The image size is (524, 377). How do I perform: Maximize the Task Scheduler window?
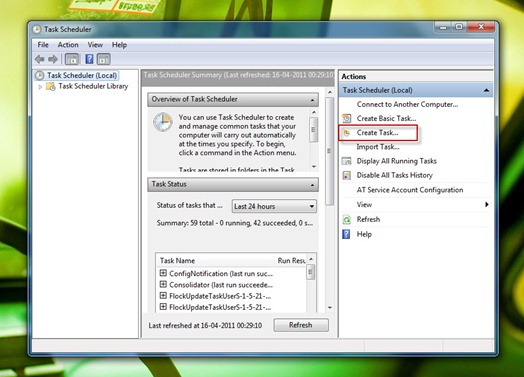(x=459, y=27)
